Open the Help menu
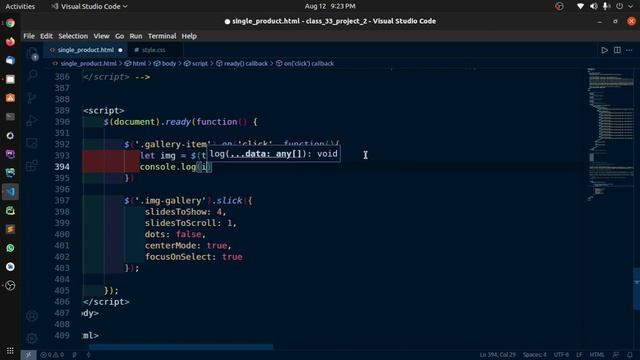The image size is (640, 360). 189,36
